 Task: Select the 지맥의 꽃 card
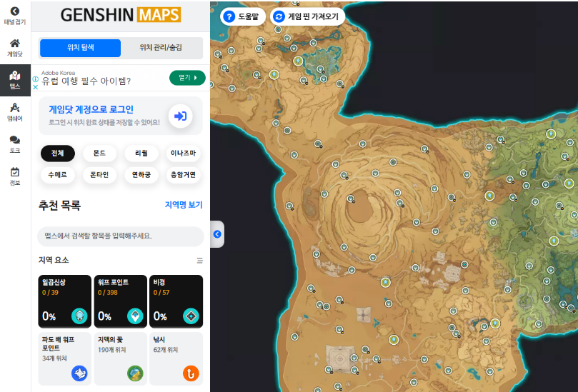[x=121, y=359]
